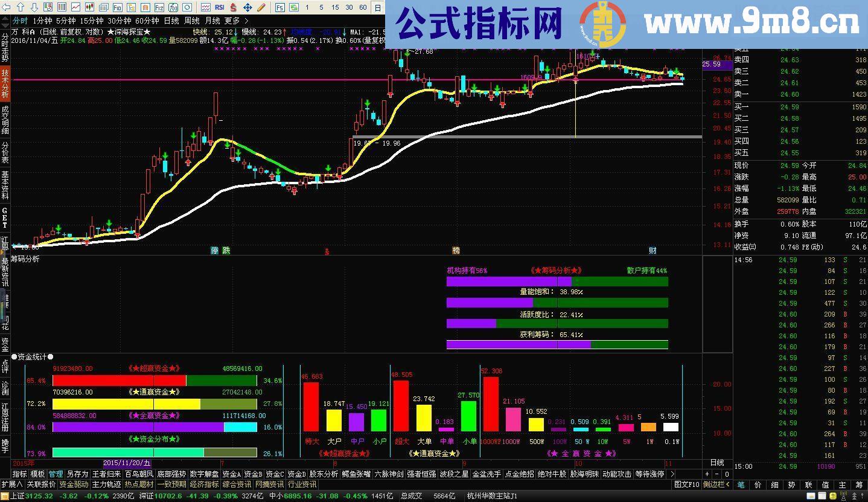
Task: Expand the chevron next to 月线
Action: pyautogui.click(x=246, y=21)
